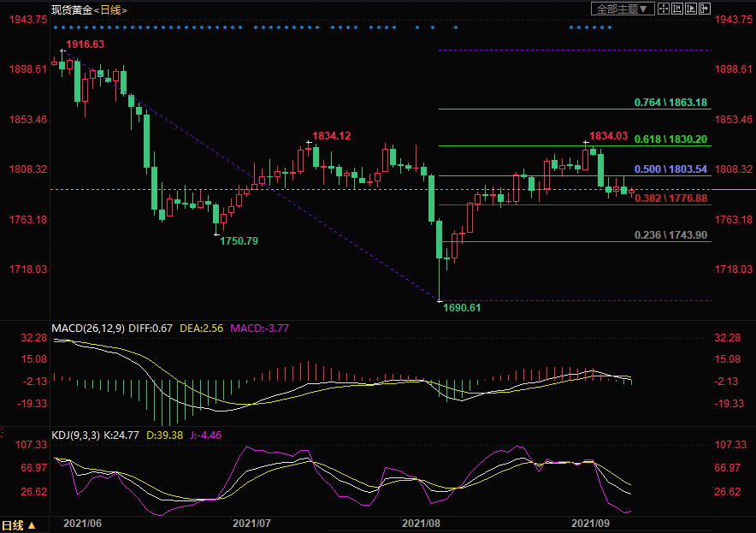Image resolution: width=756 pixels, height=533 pixels.
Task: Click the DIFF:0.67 value readout
Action: click(x=151, y=329)
